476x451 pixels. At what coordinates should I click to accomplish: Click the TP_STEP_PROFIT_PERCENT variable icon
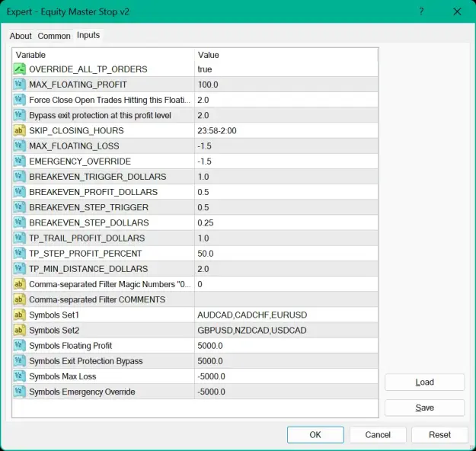(x=20, y=253)
